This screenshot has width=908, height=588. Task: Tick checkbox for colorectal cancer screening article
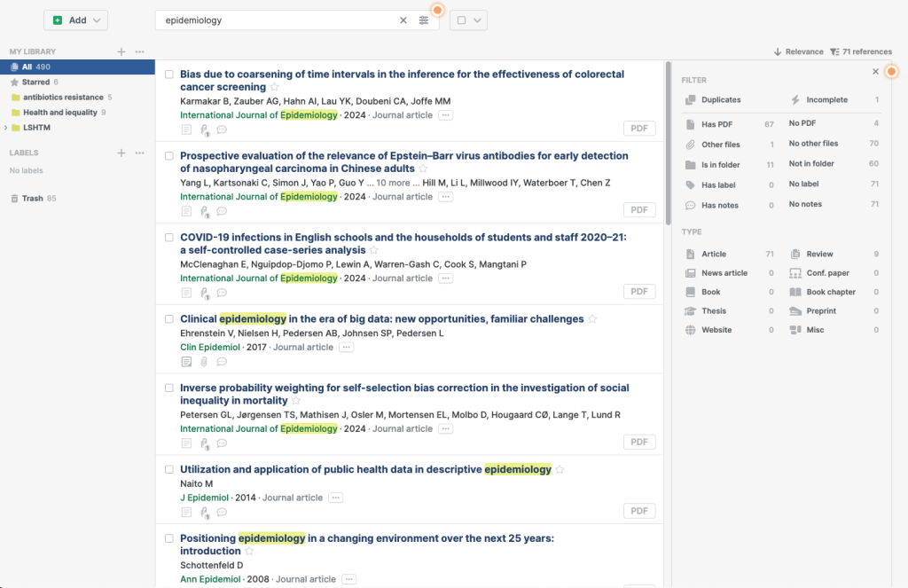tap(169, 74)
